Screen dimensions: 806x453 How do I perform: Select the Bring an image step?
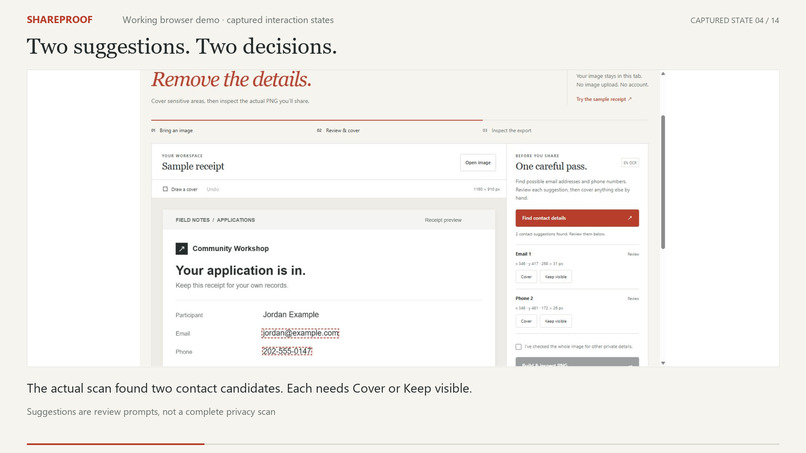(172, 131)
